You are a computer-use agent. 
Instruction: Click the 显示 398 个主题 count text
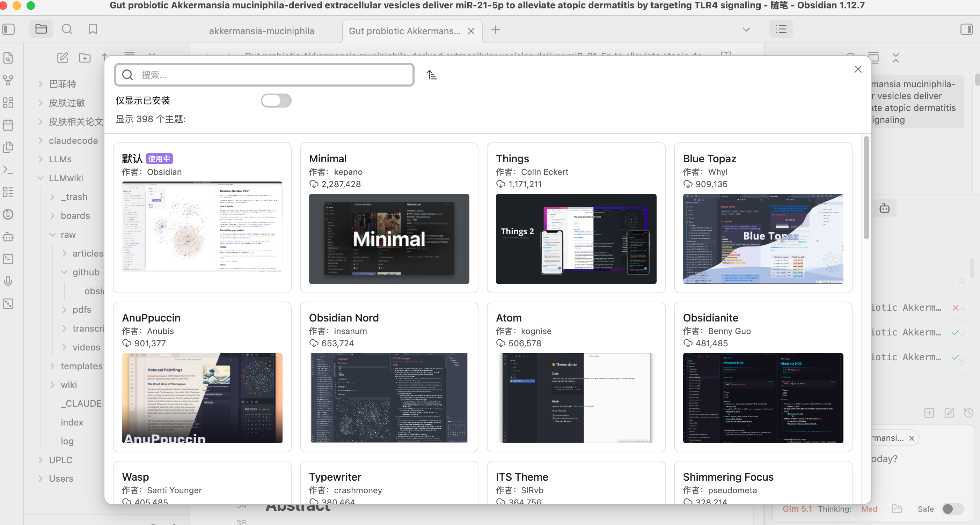(151, 119)
